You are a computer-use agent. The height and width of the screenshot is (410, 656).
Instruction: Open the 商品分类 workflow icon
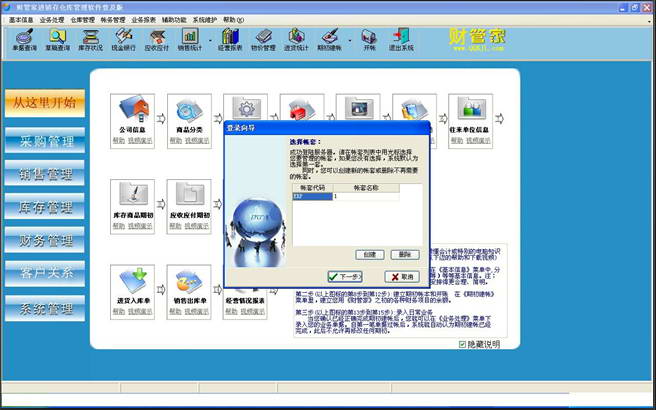[189, 110]
